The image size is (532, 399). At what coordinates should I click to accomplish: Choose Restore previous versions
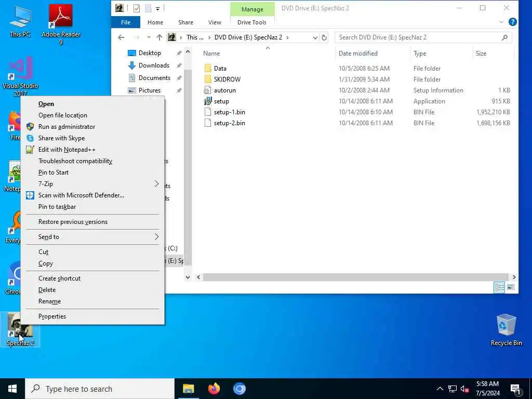92,221
